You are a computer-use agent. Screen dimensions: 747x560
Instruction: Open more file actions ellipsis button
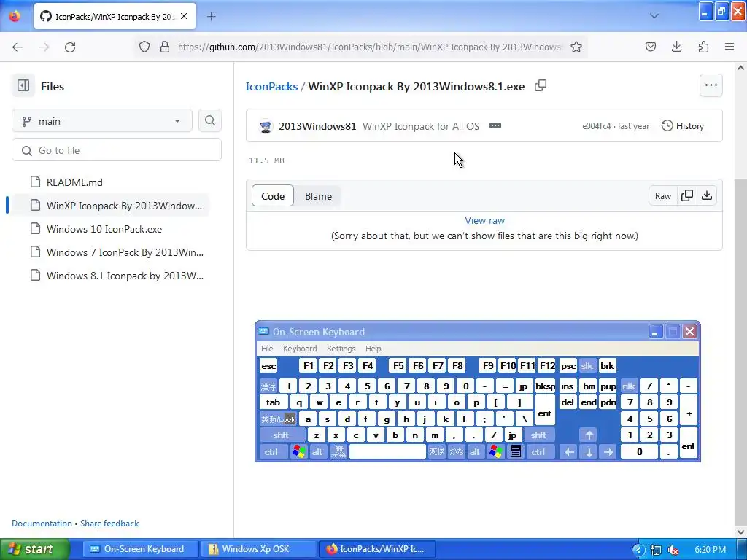[x=711, y=86]
